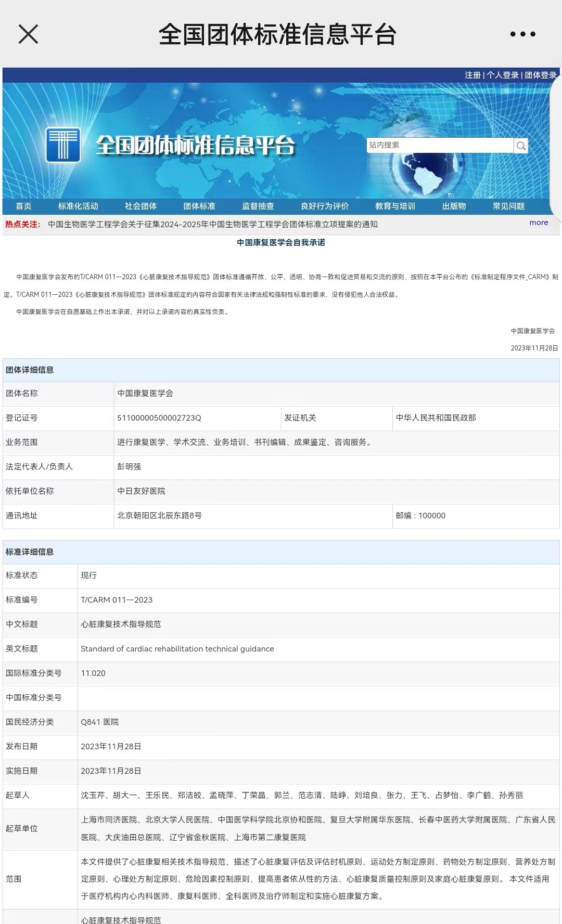
Task: Select Chinese title 心脏康复技术指导规范 in 中文标题 row
Action: point(121,624)
